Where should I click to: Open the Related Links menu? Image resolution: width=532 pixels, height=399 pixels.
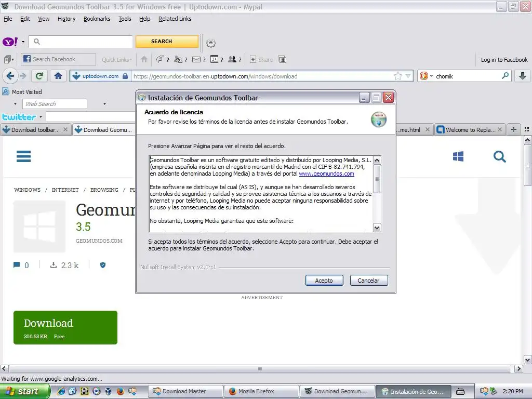click(x=175, y=19)
